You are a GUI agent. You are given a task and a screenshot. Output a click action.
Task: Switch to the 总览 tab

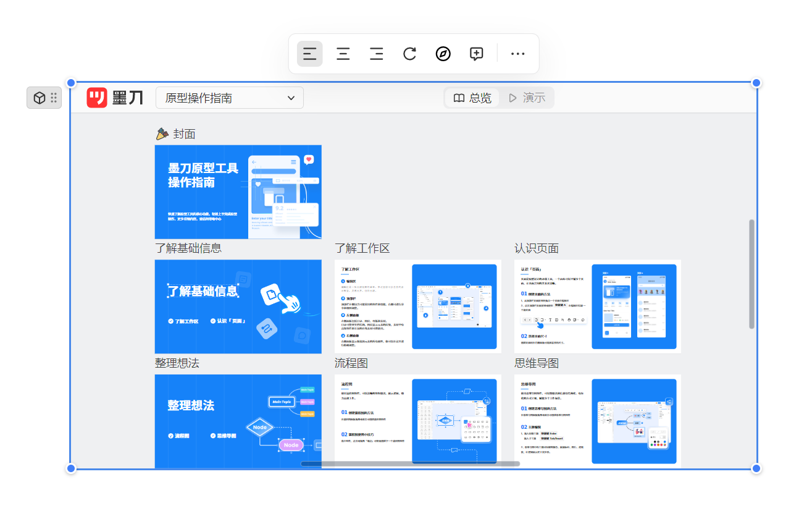click(472, 98)
